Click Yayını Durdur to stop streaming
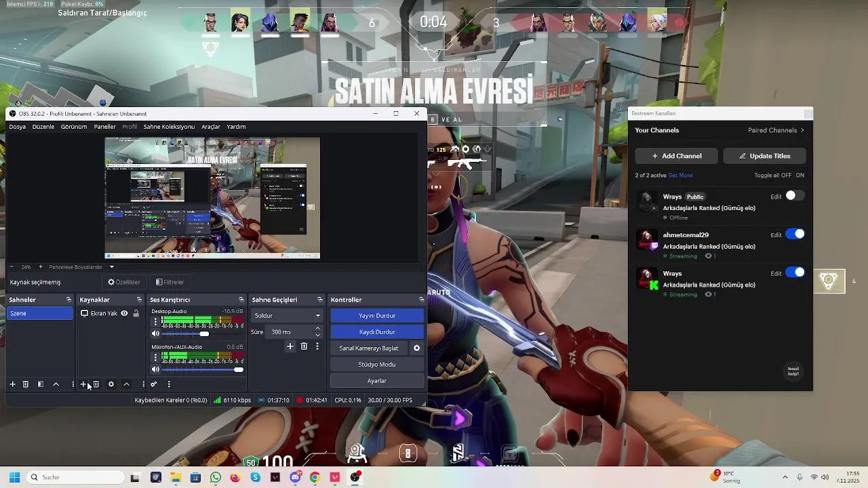The height and width of the screenshot is (488, 868). pyautogui.click(x=377, y=316)
